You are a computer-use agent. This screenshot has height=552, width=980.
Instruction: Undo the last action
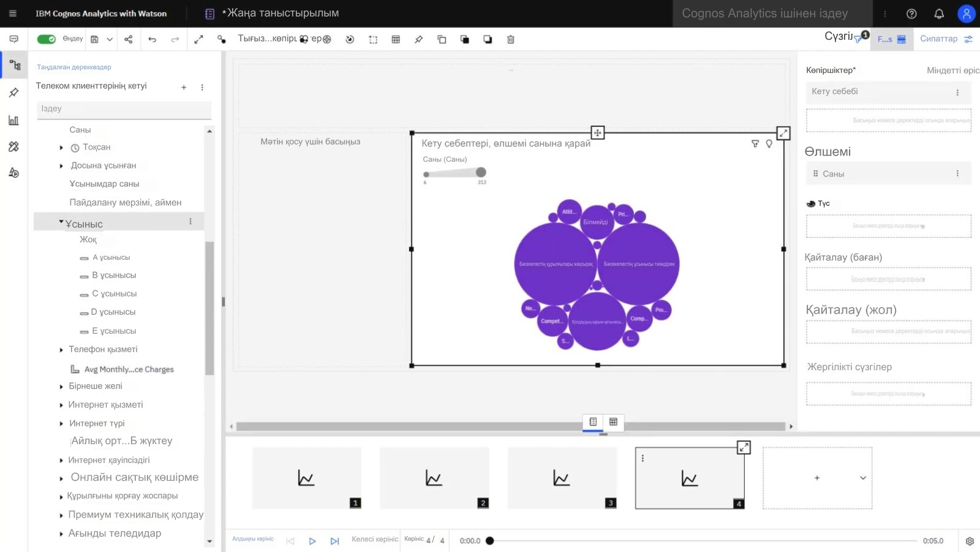[x=152, y=39]
